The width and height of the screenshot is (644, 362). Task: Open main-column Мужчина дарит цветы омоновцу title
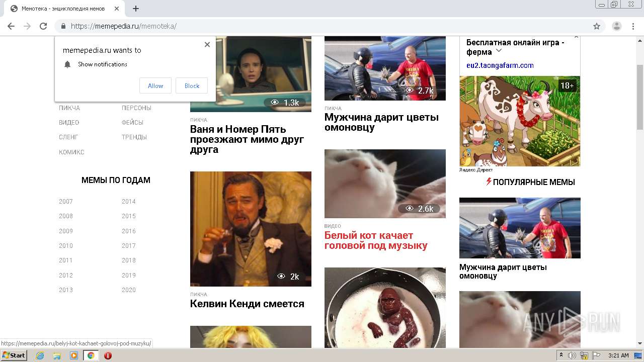[381, 122]
